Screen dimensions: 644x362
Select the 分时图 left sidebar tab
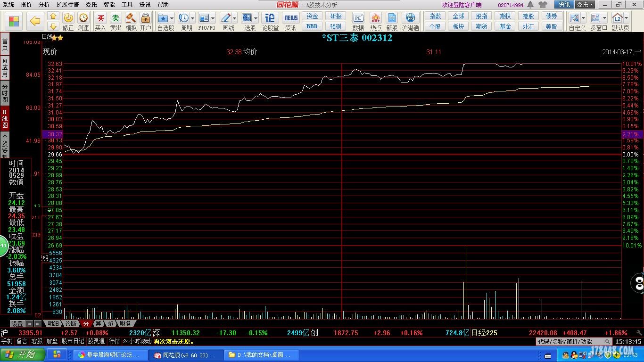point(5,93)
